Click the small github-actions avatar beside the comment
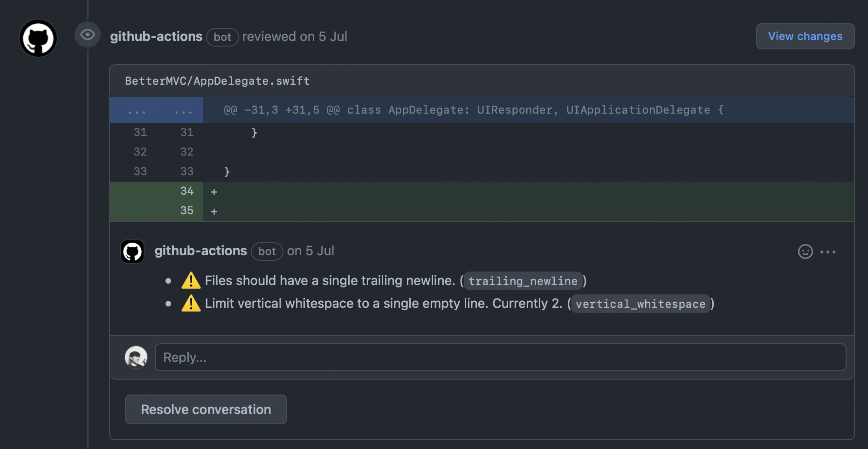This screenshot has height=449, width=868. [132, 252]
